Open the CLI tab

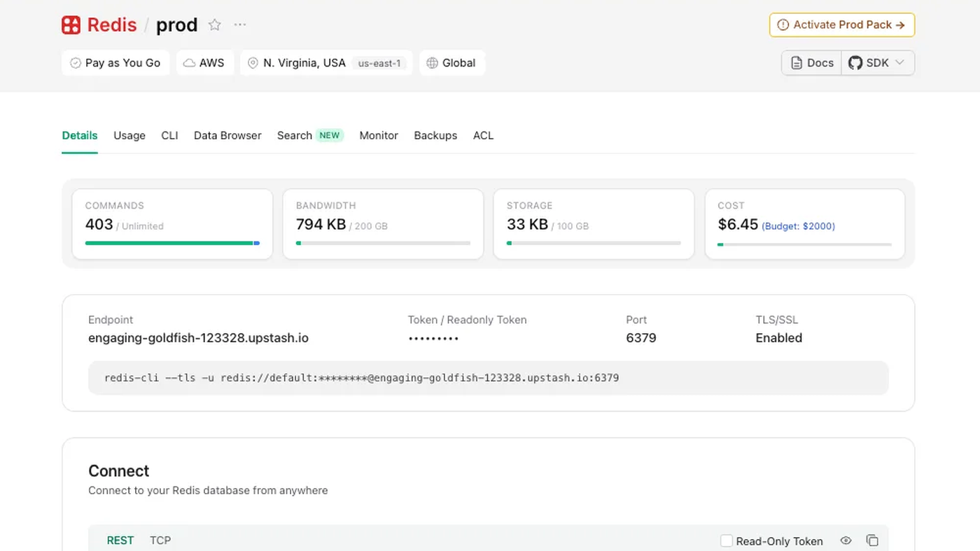click(169, 136)
